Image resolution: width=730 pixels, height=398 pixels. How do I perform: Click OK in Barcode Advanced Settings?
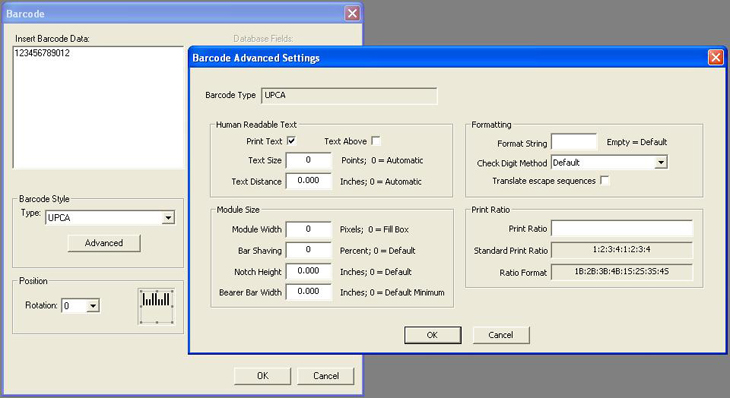tap(433, 335)
